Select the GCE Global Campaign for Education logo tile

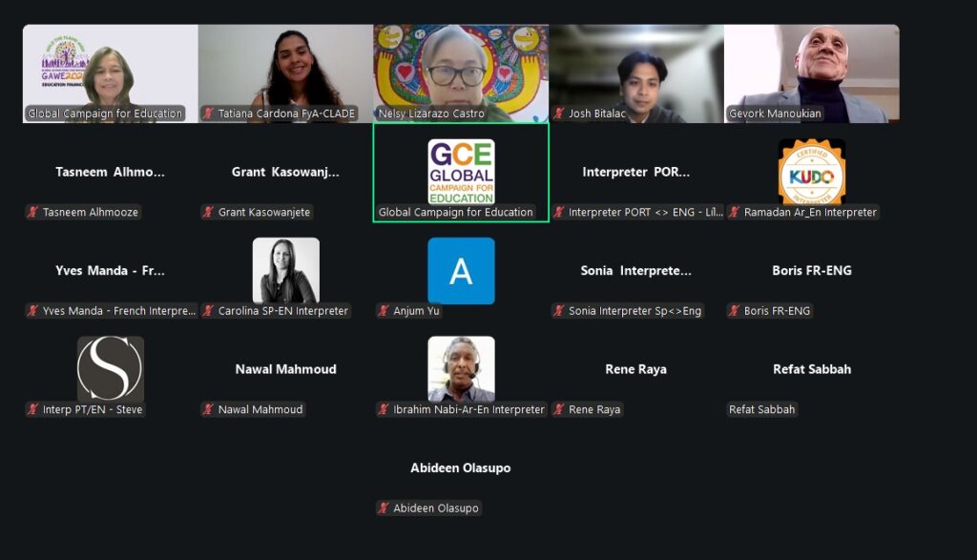point(461,172)
